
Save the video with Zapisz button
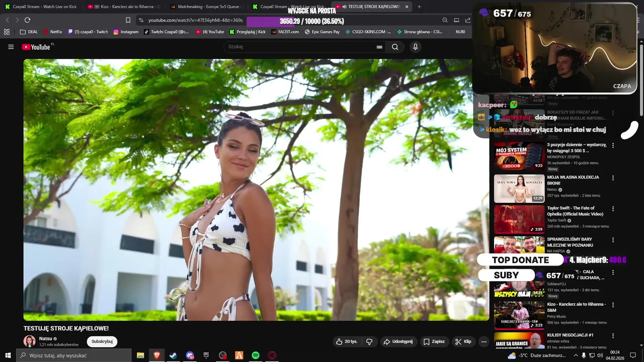pyautogui.click(x=434, y=341)
